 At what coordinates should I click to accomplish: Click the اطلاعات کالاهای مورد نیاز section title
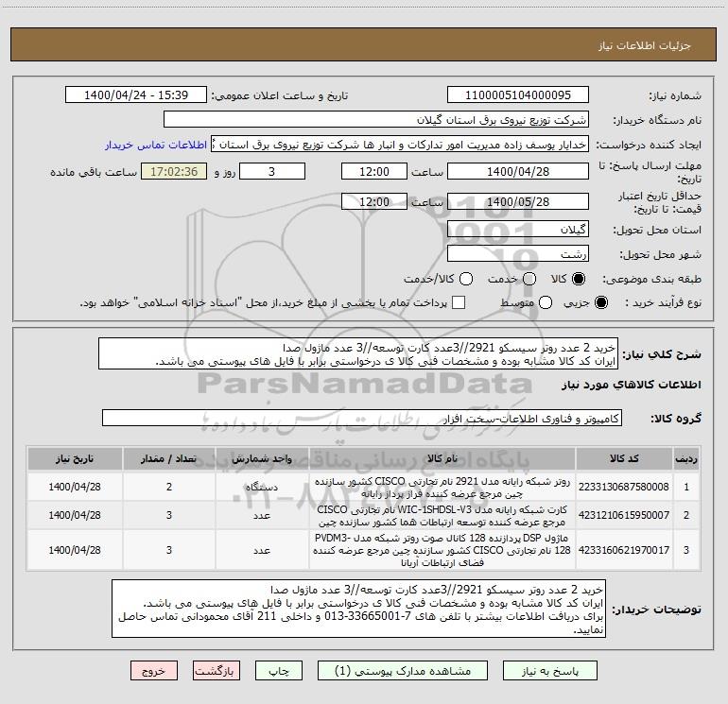[x=631, y=385]
